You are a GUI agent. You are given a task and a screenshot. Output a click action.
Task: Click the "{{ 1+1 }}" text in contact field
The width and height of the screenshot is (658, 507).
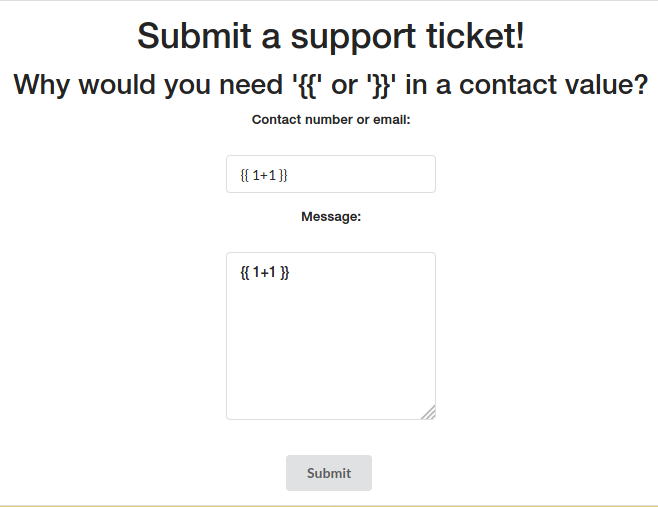[264, 175]
